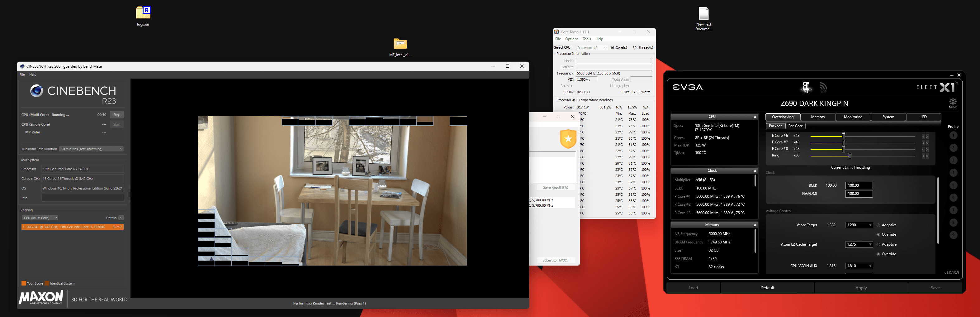Select Profile 3 in EVGA ELEET
This screenshot has height=317, width=980.
click(953, 160)
